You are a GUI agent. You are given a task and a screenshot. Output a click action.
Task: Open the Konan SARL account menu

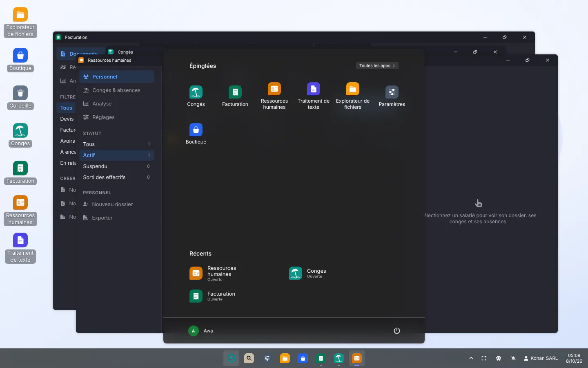(x=541, y=358)
